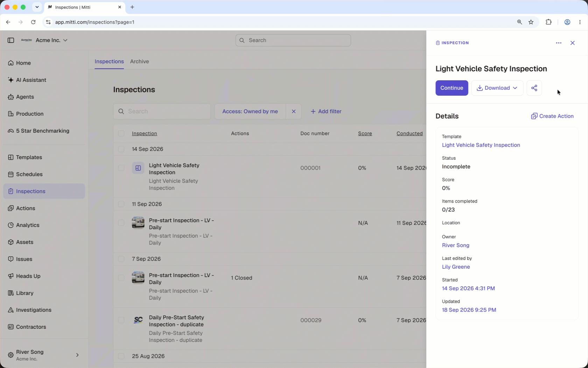Toggle the sidebar panel icon
The height and width of the screenshot is (368, 588).
[x=11, y=40]
